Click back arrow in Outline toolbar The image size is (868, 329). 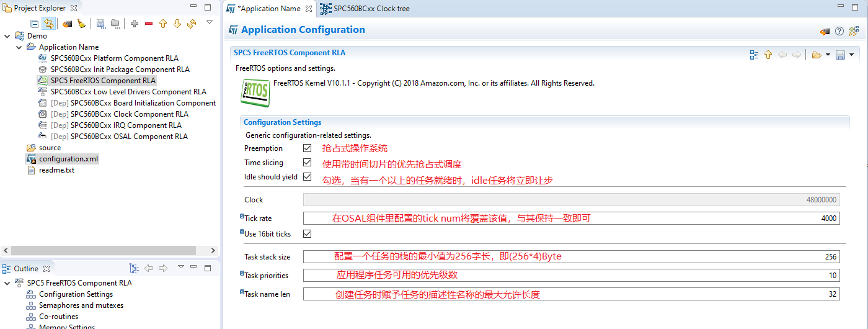[x=149, y=268]
